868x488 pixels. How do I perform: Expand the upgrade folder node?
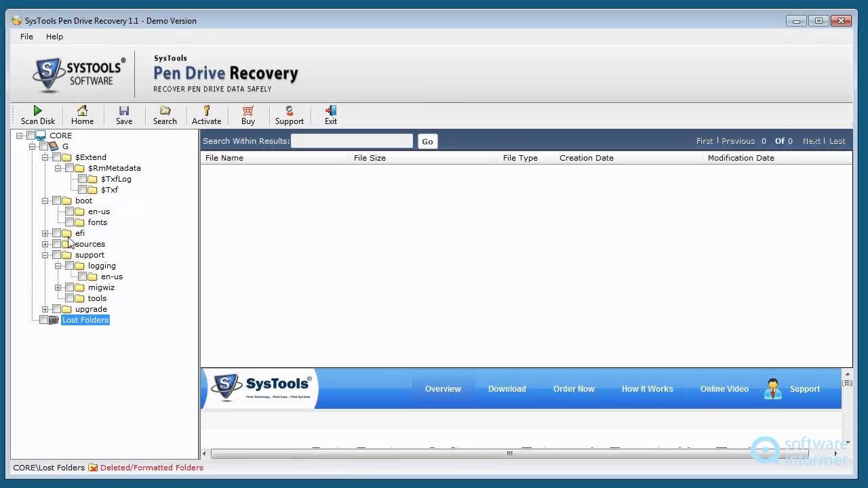pyautogui.click(x=45, y=309)
